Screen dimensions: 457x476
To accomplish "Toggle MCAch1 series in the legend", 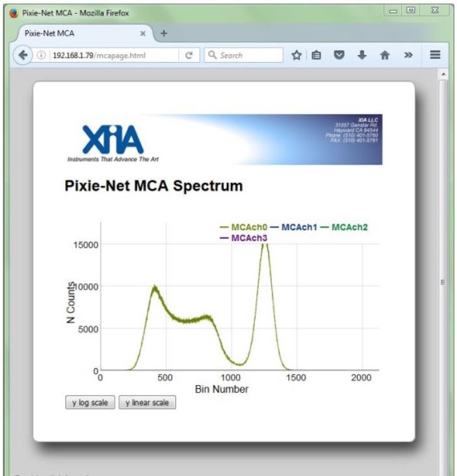I will click(x=294, y=227).
